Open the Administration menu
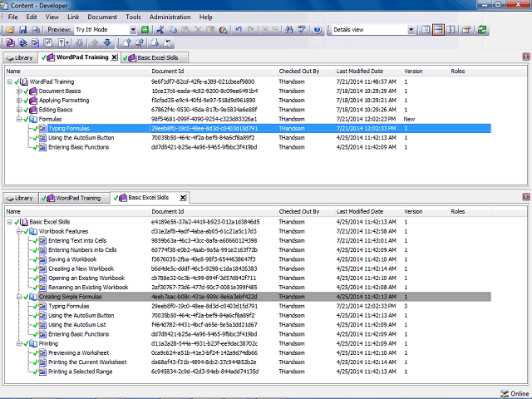Image resolution: width=532 pixels, height=399 pixels. (170, 17)
